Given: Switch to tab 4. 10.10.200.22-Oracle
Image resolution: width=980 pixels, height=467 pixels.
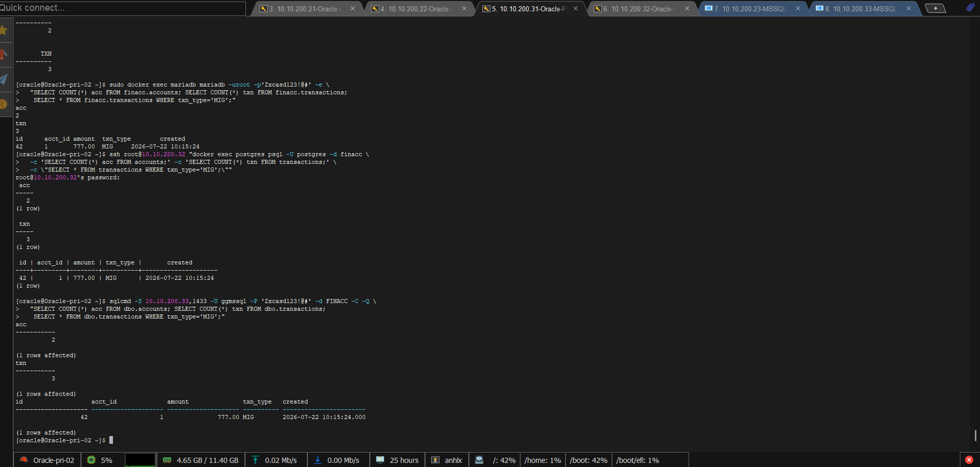Looking at the screenshot, I should coord(419,9).
